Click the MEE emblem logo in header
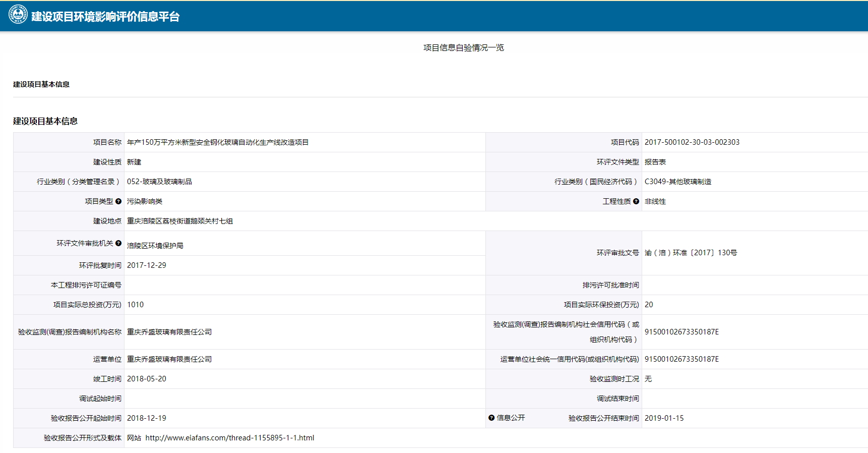Screen dimensions: 868x453 click(18, 15)
